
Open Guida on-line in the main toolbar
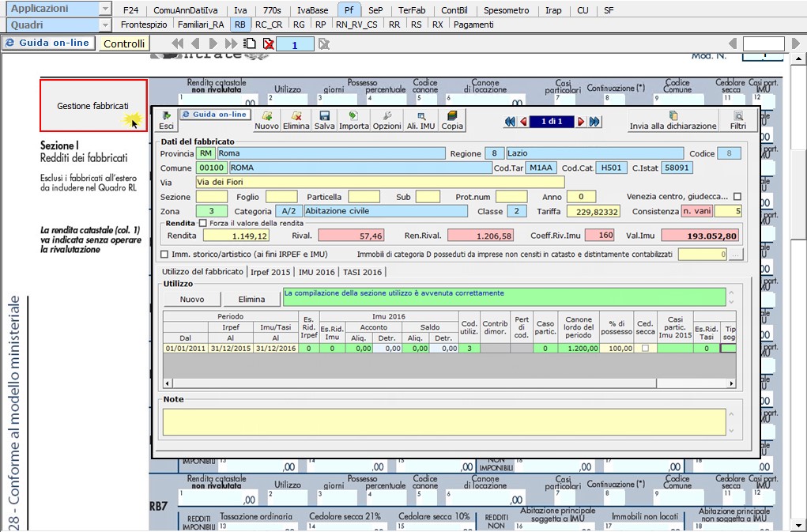pyautogui.click(x=49, y=43)
